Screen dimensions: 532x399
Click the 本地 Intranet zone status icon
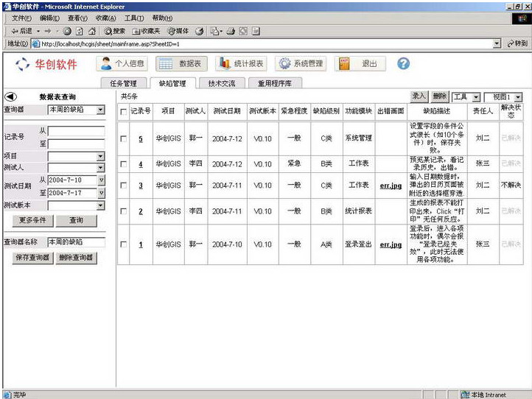point(465,395)
